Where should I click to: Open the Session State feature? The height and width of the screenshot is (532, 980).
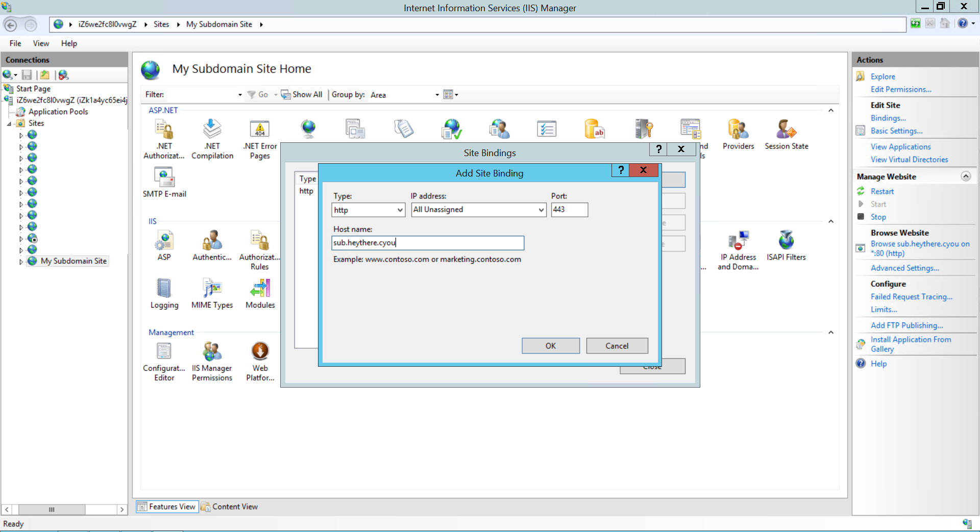[787, 135]
